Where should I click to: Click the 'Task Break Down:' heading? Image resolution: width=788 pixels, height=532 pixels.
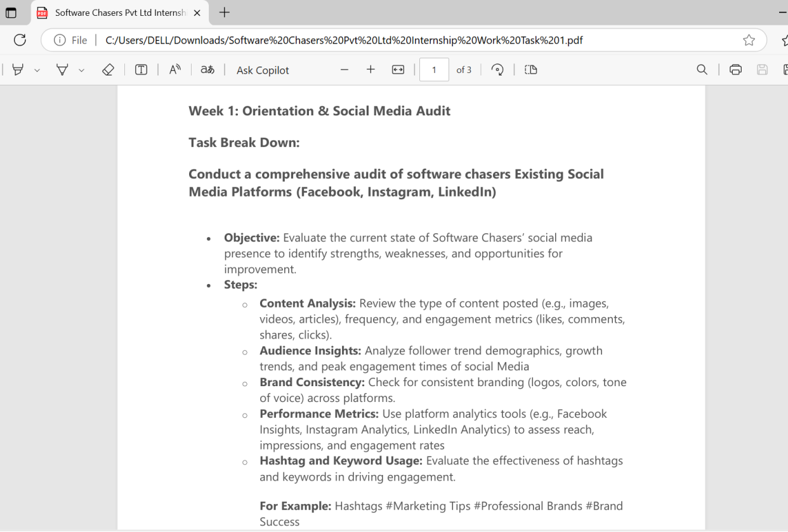tap(244, 143)
